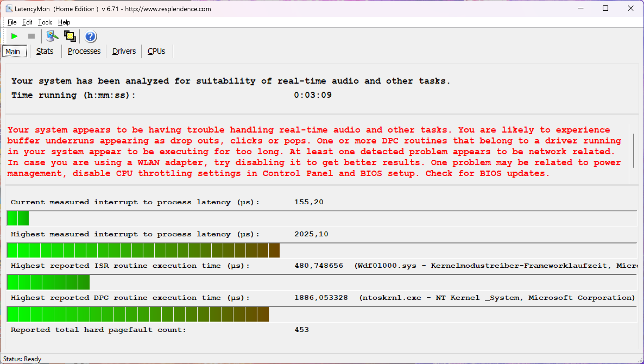Open the Edit menu

point(27,22)
